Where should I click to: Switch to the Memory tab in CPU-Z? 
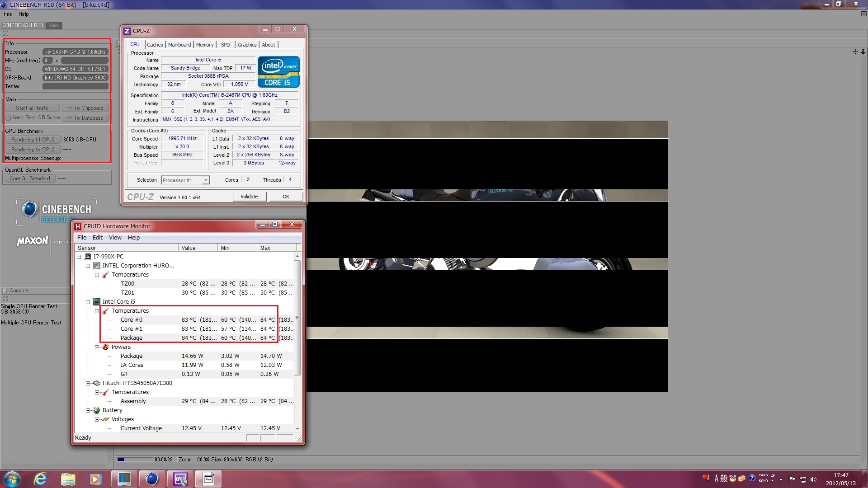[x=205, y=45]
